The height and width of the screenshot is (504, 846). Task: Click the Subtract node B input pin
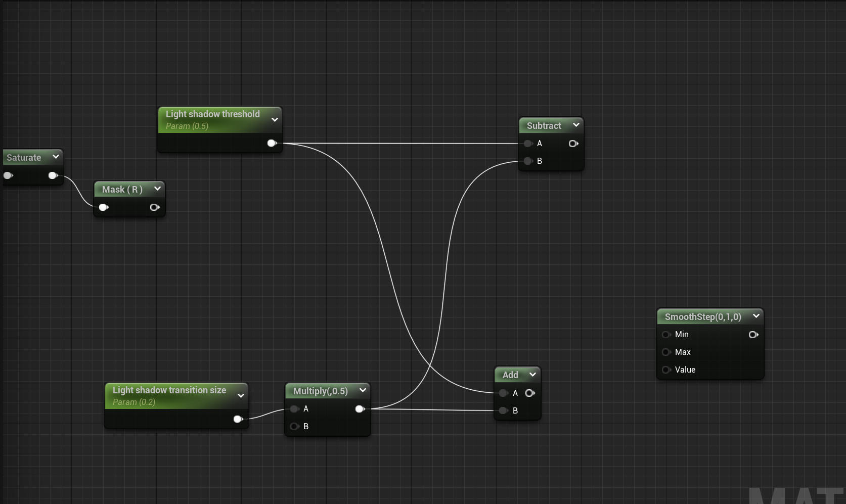pyautogui.click(x=528, y=161)
